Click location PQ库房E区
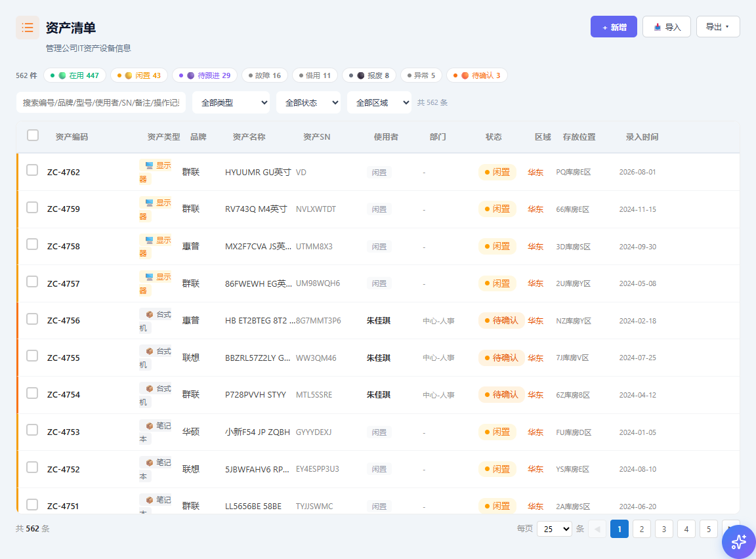 pos(574,172)
